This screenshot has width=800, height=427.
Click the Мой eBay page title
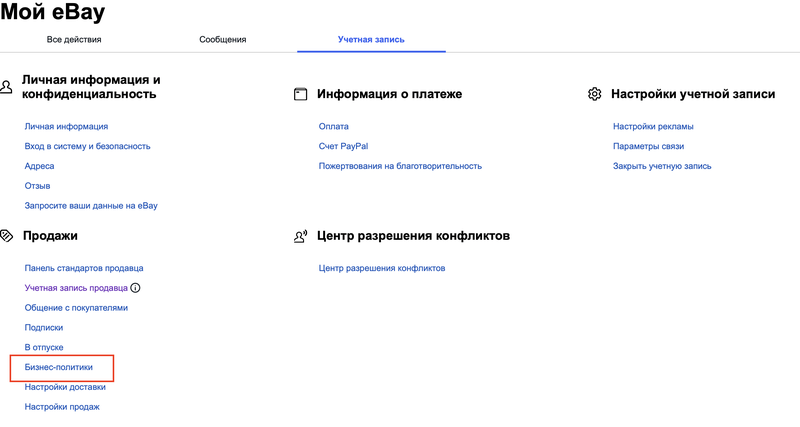pyautogui.click(x=53, y=12)
